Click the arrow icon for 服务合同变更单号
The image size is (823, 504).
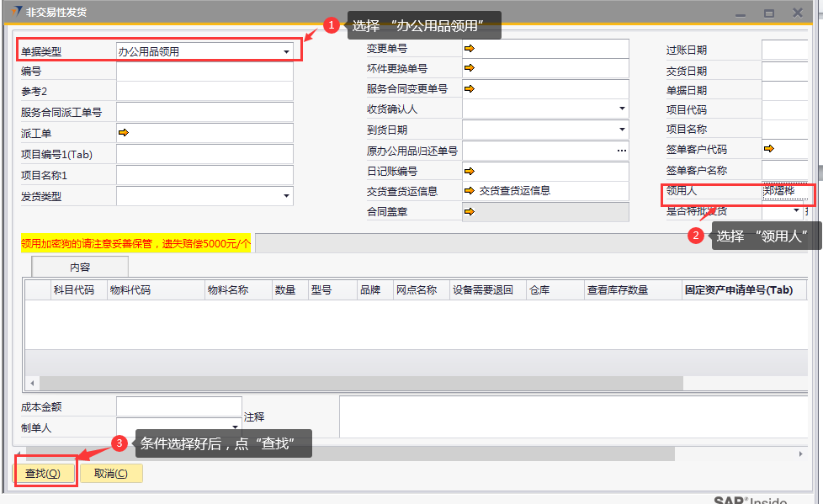[x=470, y=88]
